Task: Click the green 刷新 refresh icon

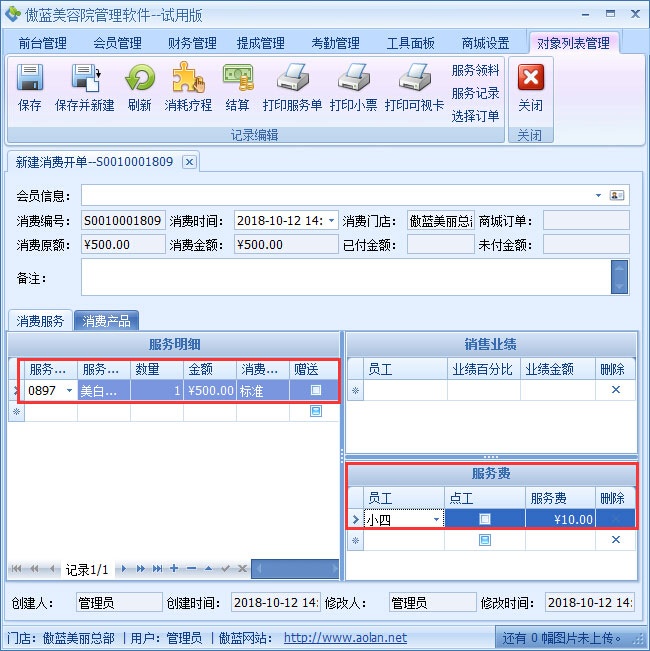Action: point(140,78)
